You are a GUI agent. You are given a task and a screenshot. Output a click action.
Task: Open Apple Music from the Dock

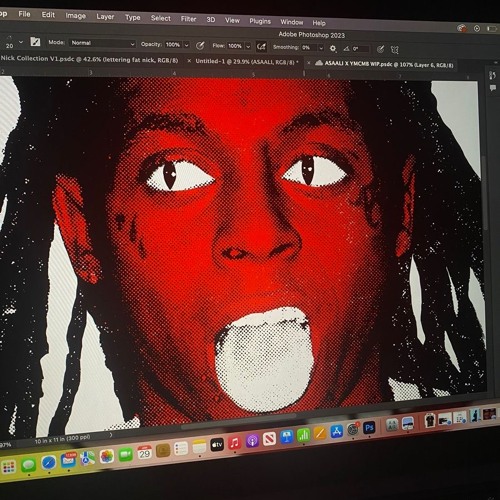(x=234, y=443)
